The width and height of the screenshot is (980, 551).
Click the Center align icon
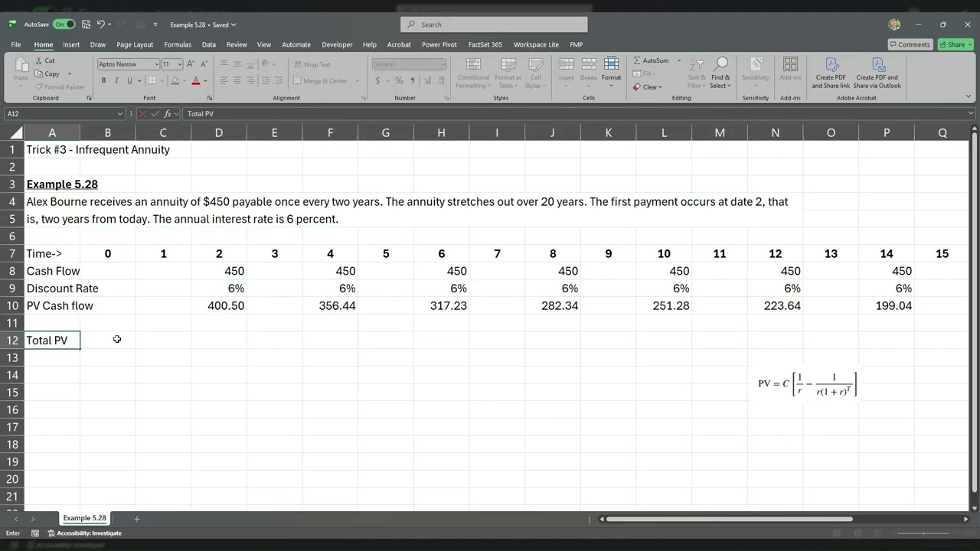[237, 80]
